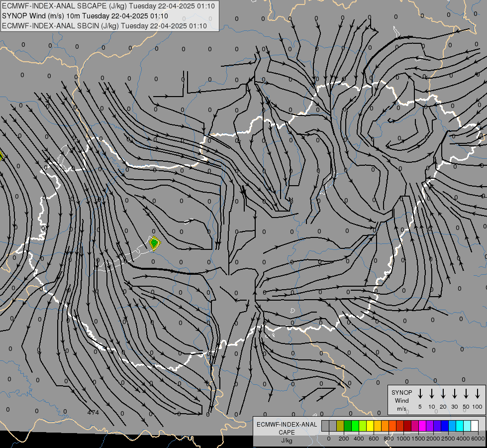The image size is (487, 448).
Task: Click the 100 label in wind legend
Action: point(478,407)
